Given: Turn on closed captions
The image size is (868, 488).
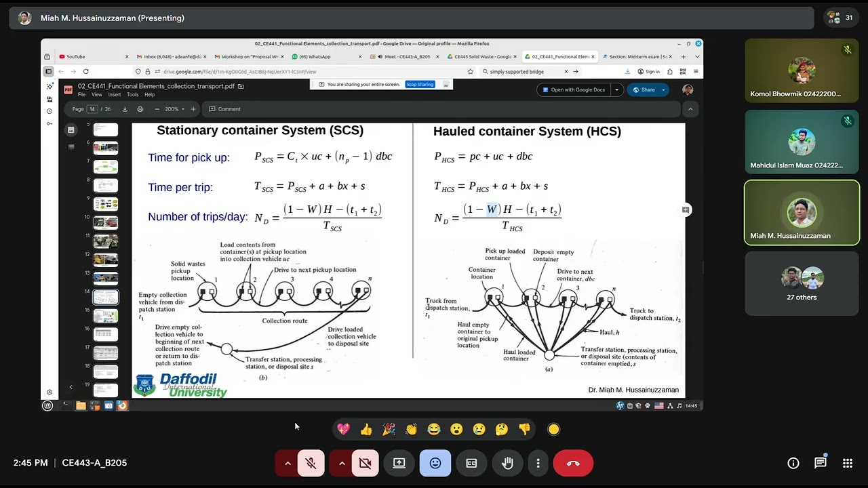Looking at the screenshot, I should (x=471, y=463).
